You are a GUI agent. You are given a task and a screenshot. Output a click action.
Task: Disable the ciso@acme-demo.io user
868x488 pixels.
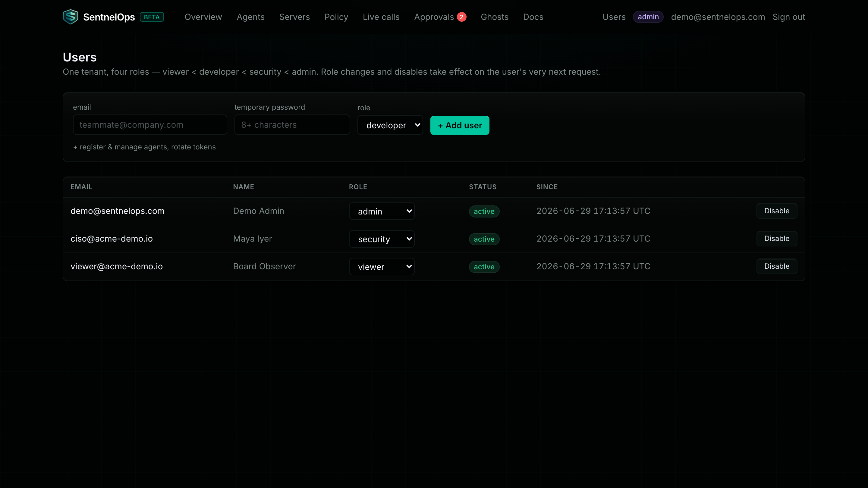point(777,239)
